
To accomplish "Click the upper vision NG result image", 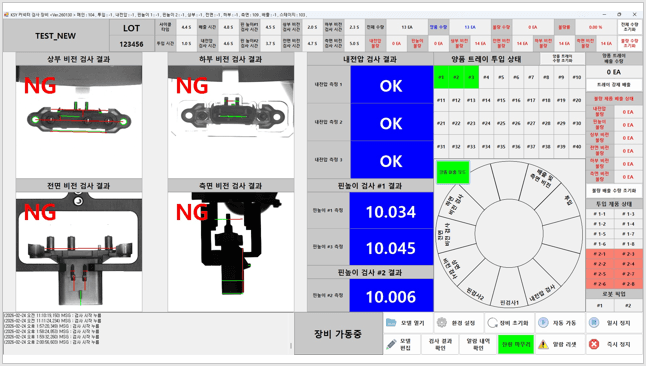I will pyautogui.click(x=79, y=122).
